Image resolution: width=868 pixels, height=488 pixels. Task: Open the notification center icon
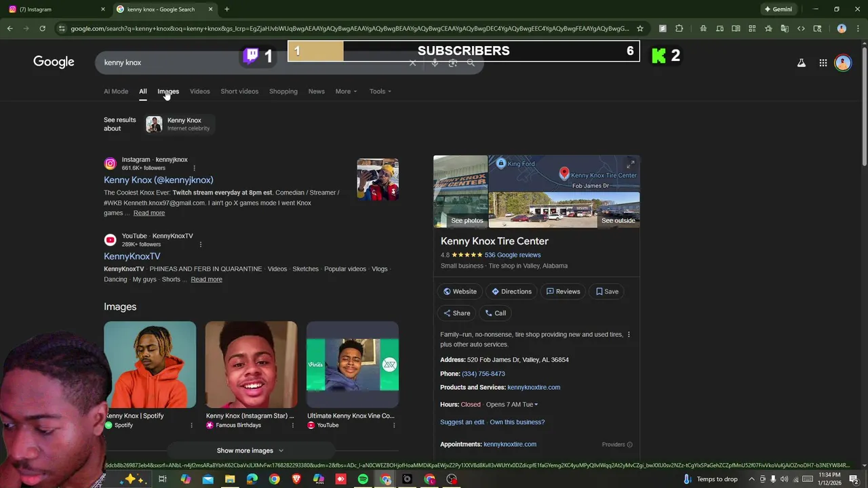coord(854,479)
